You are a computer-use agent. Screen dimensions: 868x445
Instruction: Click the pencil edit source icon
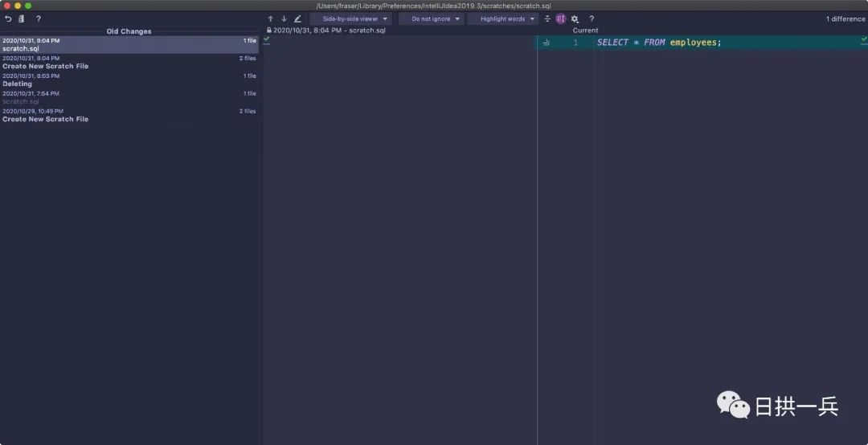click(x=298, y=18)
